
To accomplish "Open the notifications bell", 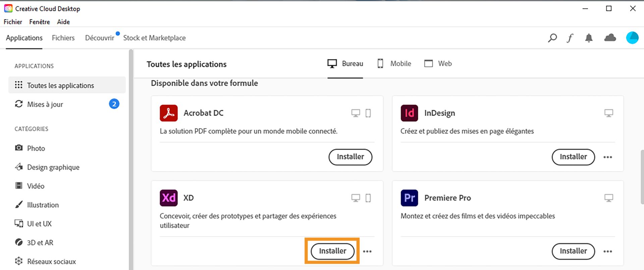I will (589, 38).
